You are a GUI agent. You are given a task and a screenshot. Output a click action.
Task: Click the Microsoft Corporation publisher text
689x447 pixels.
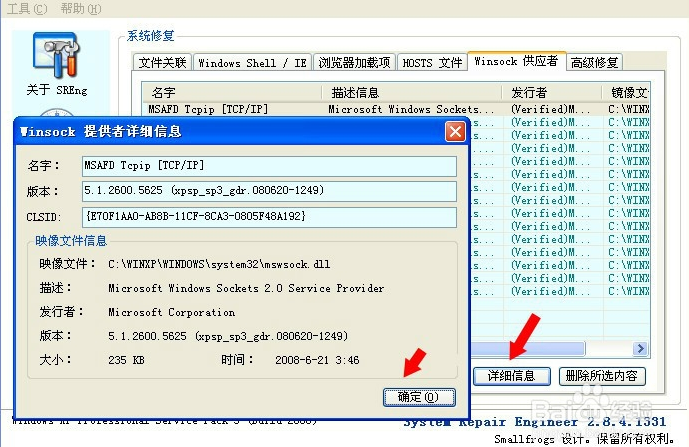171,312
